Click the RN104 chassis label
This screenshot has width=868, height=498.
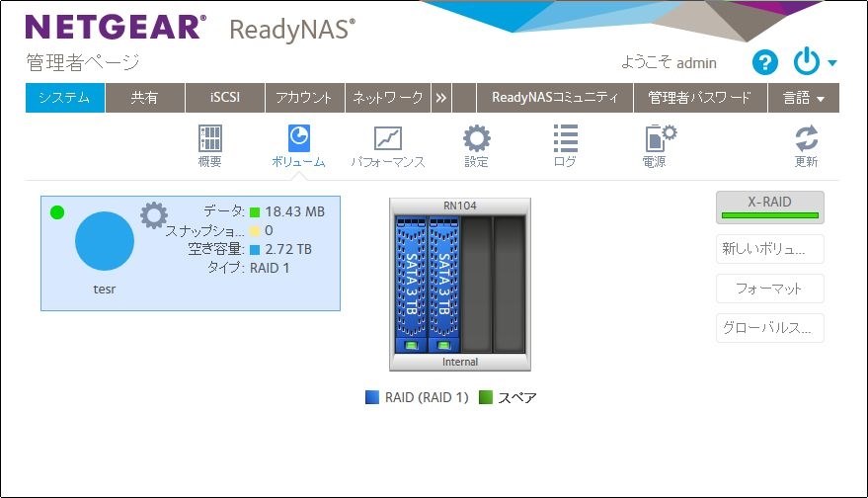click(x=460, y=207)
